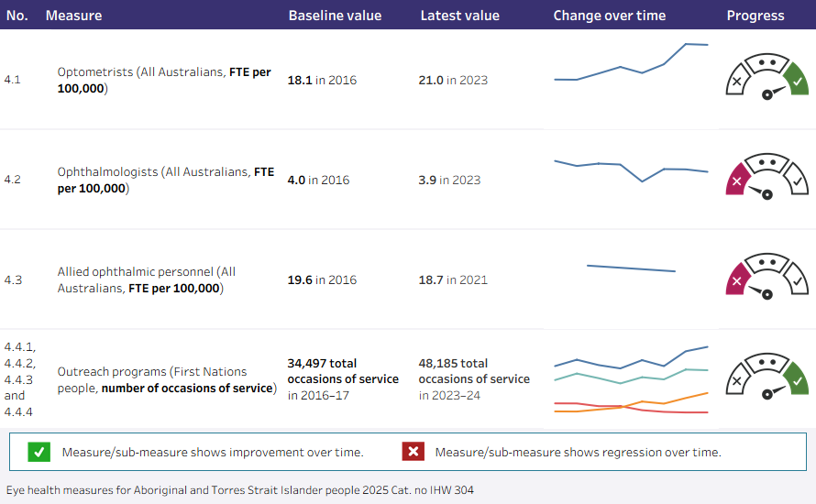Select measure number 4.3
The image size is (816, 504).
point(13,279)
